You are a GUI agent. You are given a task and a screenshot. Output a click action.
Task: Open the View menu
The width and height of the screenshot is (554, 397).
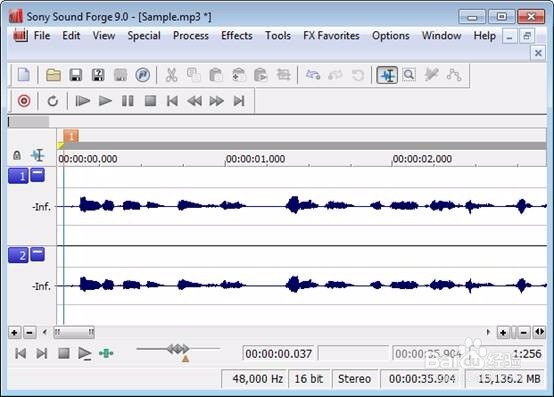(x=104, y=36)
